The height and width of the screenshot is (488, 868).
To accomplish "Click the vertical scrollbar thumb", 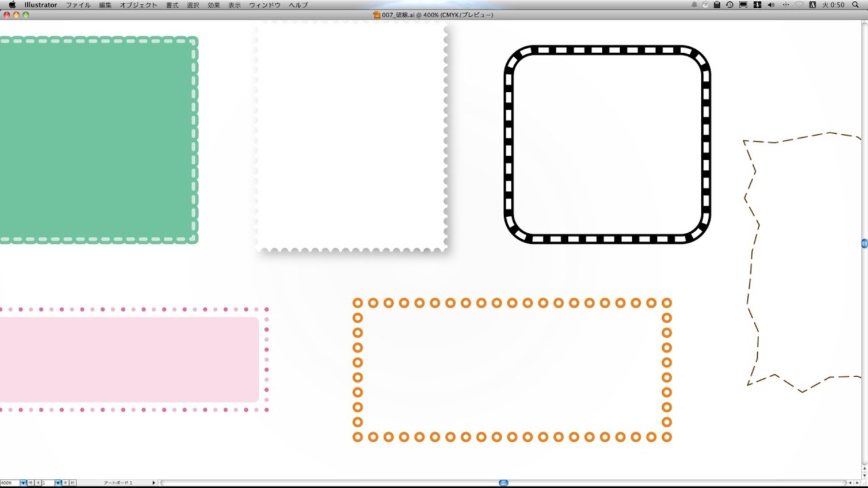I will pyautogui.click(x=865, y=243).
